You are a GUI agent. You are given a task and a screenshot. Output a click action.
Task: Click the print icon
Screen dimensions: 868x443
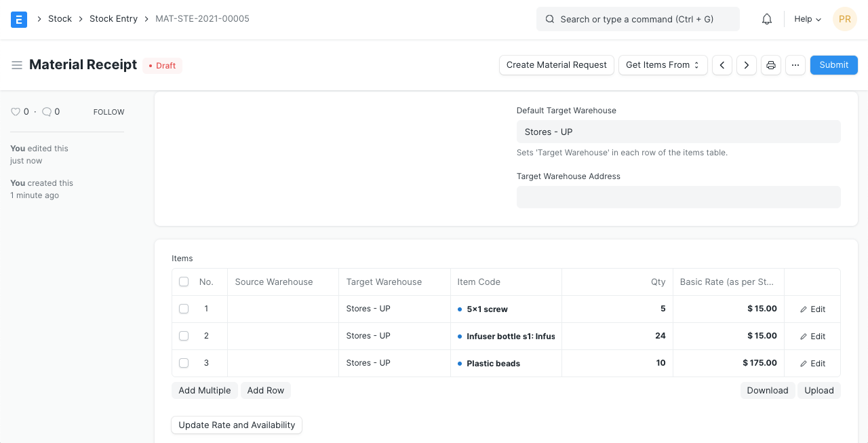tap(771, 65)
